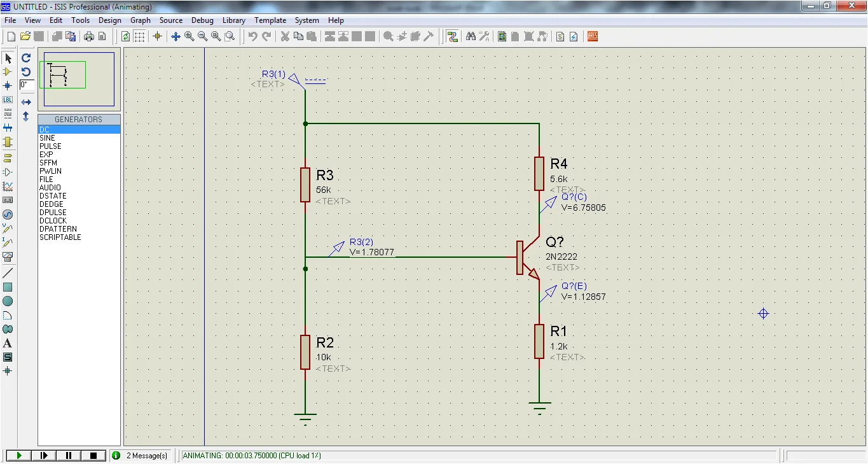
Task: Click the Play simulation button
Action: click(19, 456)
